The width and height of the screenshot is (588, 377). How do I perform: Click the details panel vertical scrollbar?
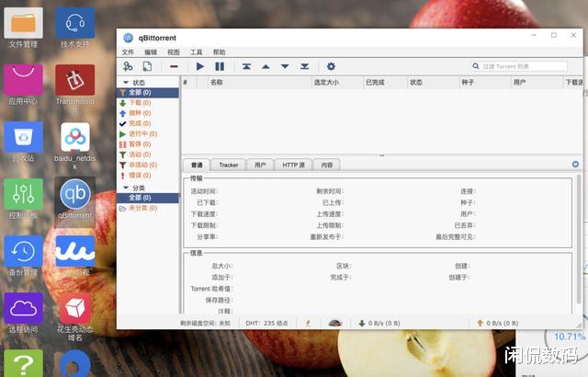(x=579, y=240)
